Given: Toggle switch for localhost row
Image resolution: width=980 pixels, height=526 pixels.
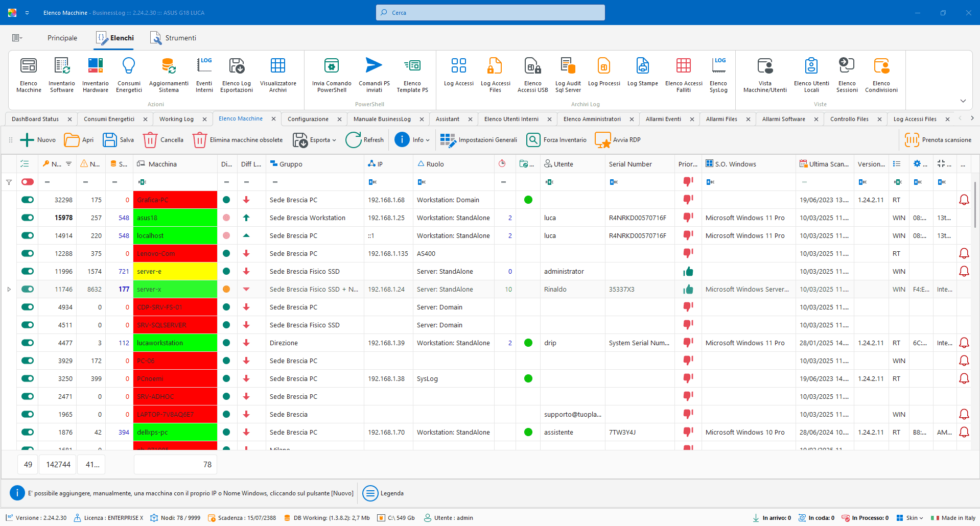Looking at the screenshot, I should pyautogui.click(x=28, y=235).
